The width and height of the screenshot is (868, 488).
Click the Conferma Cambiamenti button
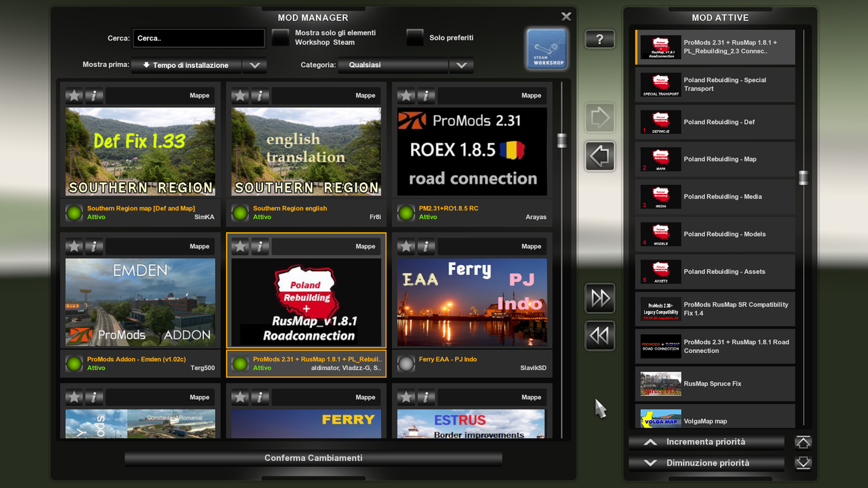(x=313, y=457)
